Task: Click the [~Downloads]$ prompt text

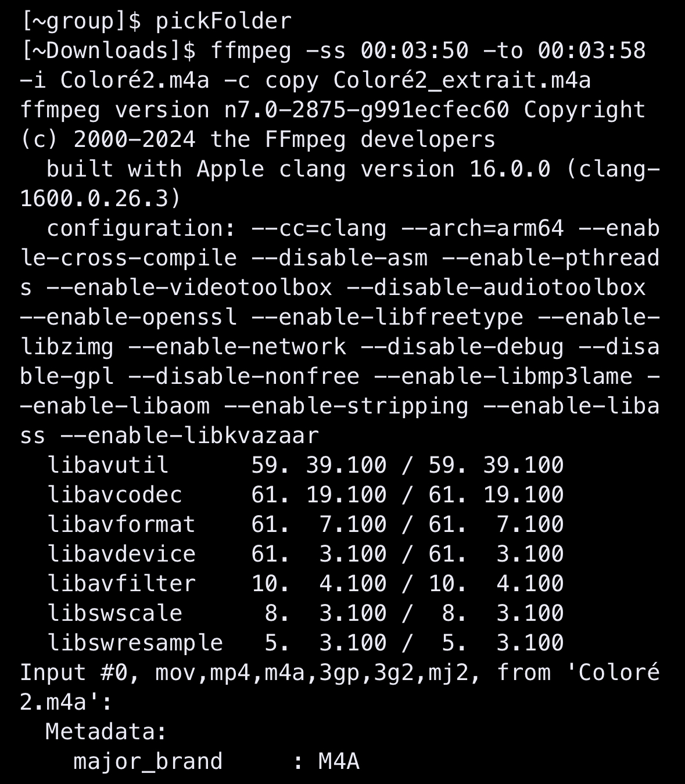Action: (108, 51)
